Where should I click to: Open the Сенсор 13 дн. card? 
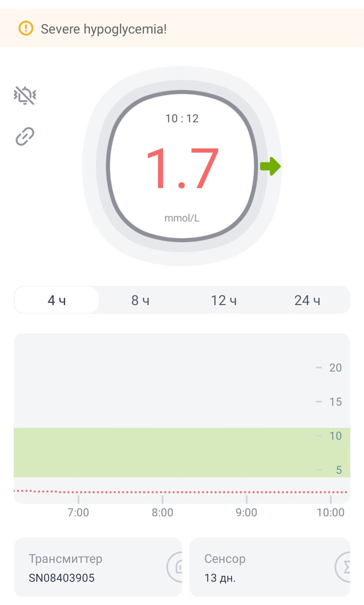tap(260, 568)
